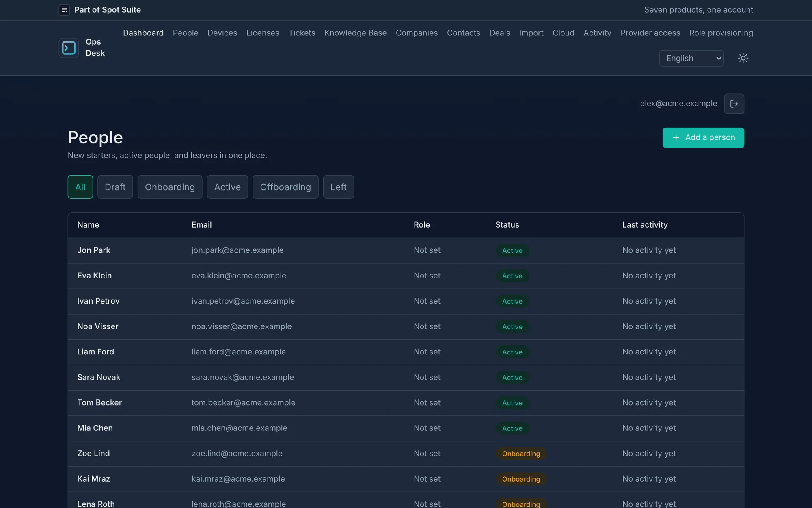Open the Deals page
Image resolution: width=812 pixels, height=508 pixels.
[x=499, y=33]
